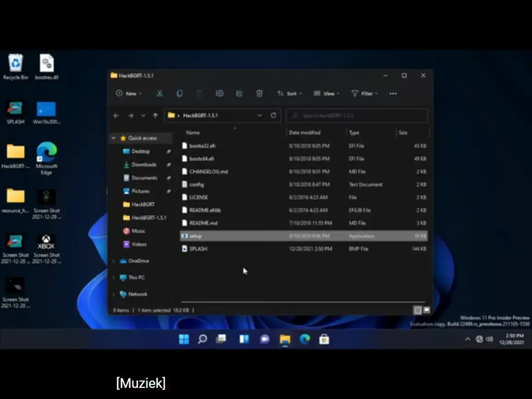This screenshot has height=399, width=532.
Task: Select LICENSE file
Action: coord(304,198)
